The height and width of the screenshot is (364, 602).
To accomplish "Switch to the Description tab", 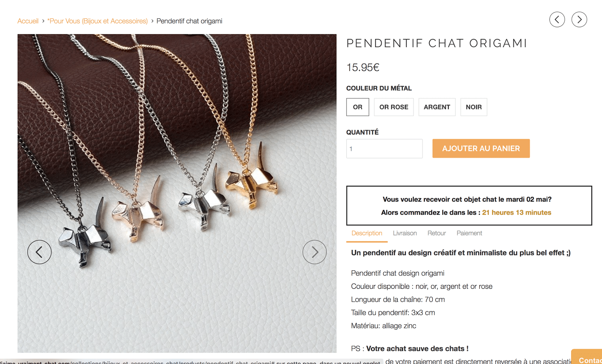I will (x=367, y=233).
